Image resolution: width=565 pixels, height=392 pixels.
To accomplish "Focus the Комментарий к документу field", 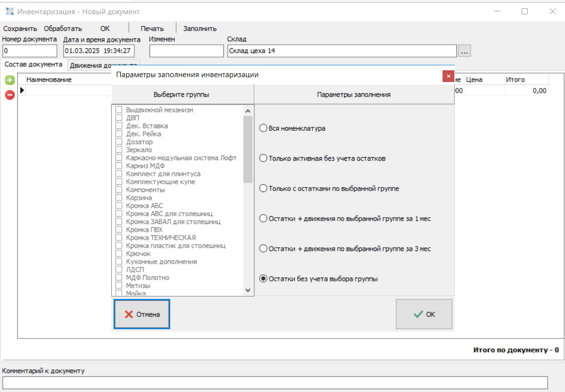I will 274,382.
